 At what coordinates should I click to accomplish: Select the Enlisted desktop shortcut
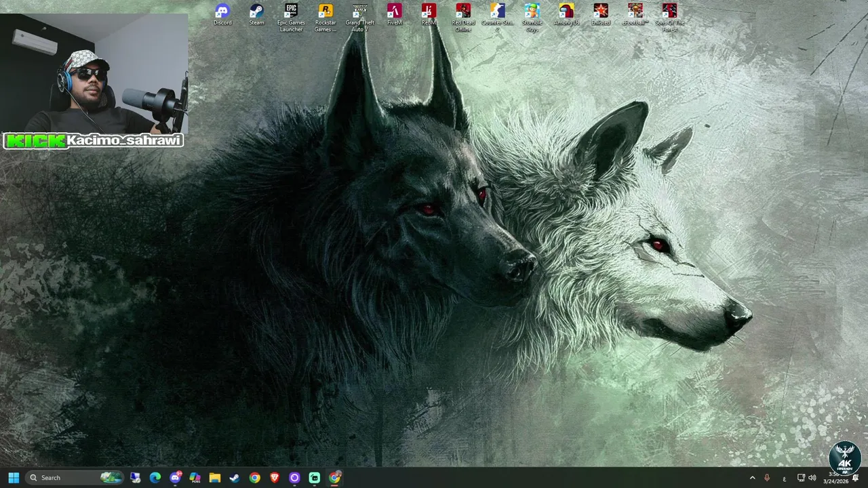[x=601, y=15]
